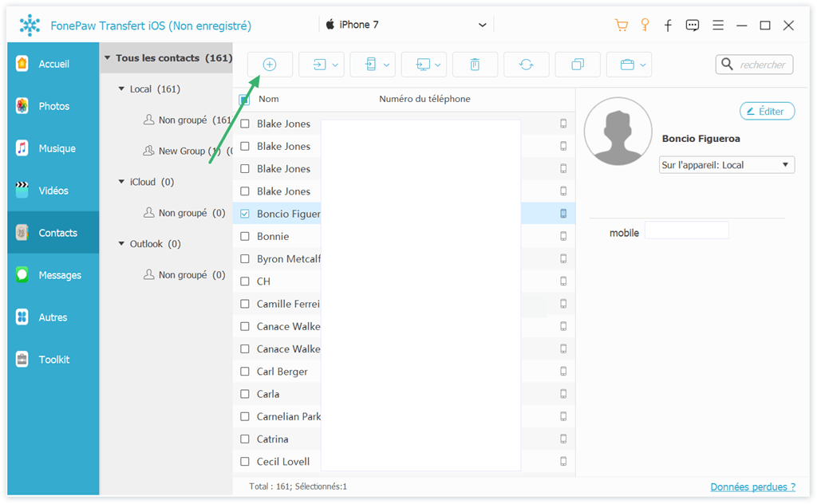The height and width of the screenshot is (504, 817).
Task: Open the hamburger menu icon
Action: pos(718,25)
